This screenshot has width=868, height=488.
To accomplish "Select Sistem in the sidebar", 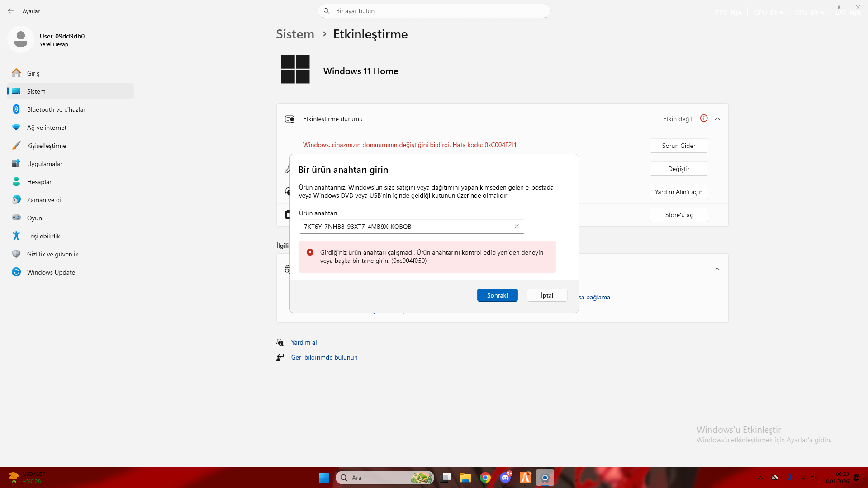I will tap(71, 91).
